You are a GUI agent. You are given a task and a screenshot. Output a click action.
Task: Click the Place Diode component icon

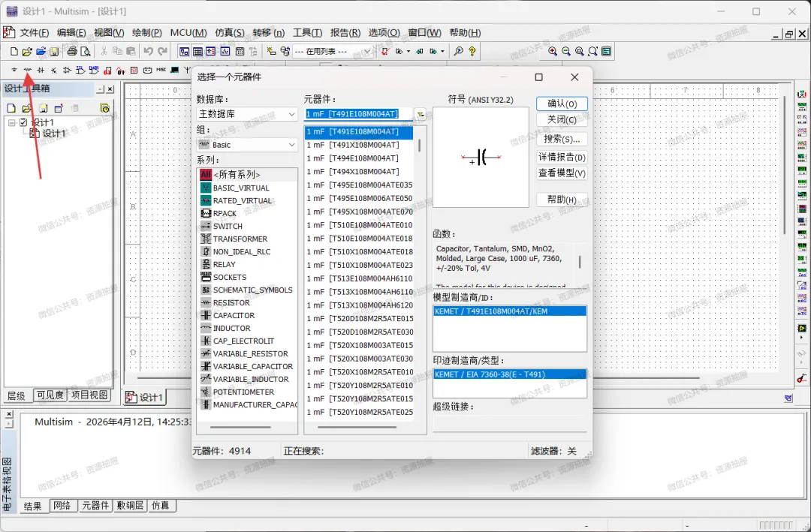pyautogui.click(x=41, y=70)
